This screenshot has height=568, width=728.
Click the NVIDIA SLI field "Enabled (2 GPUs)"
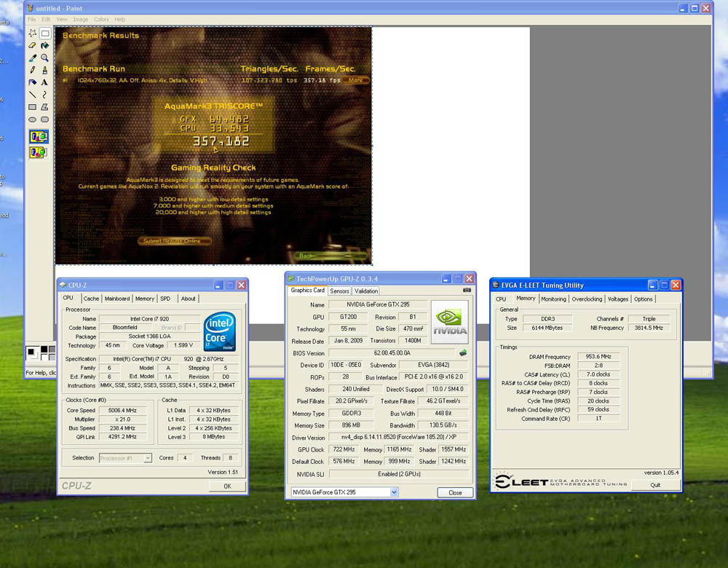[x=399, y=474]
